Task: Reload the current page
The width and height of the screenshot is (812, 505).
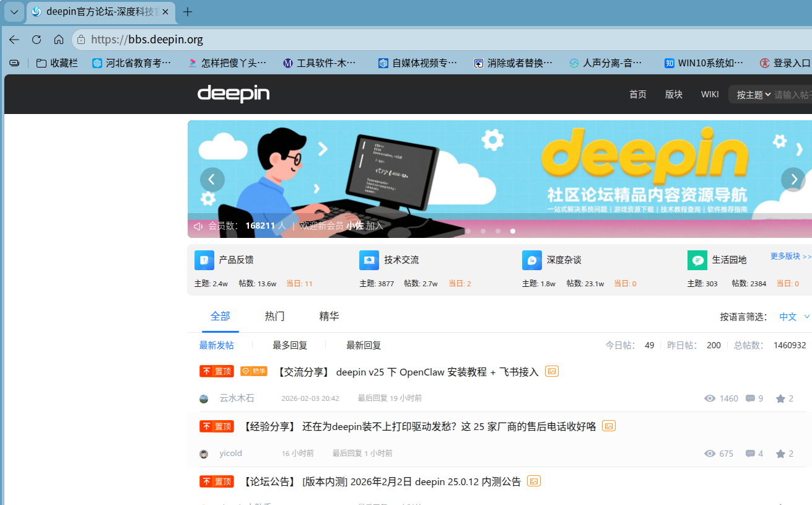Action: [x=37, y=40]
